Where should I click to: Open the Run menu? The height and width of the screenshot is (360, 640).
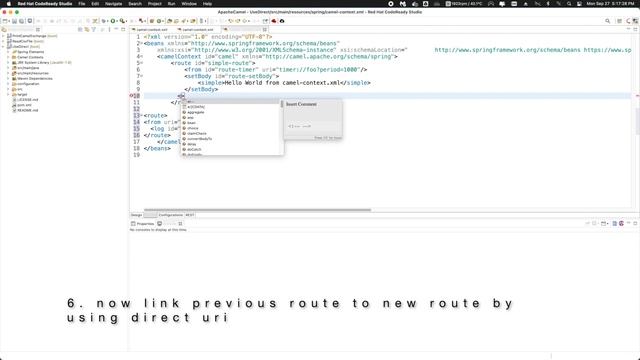pyautogui.click(x=171, y=4)
